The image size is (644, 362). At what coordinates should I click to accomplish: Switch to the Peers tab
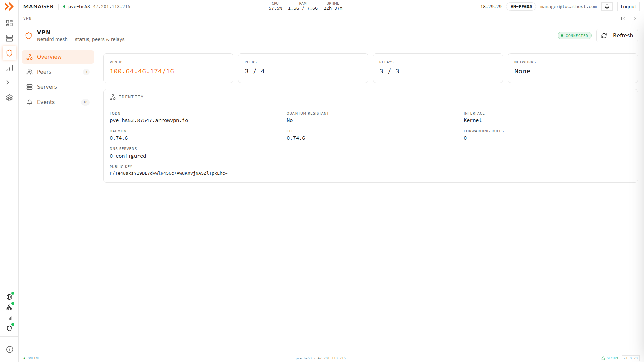(x=58, y=72)
